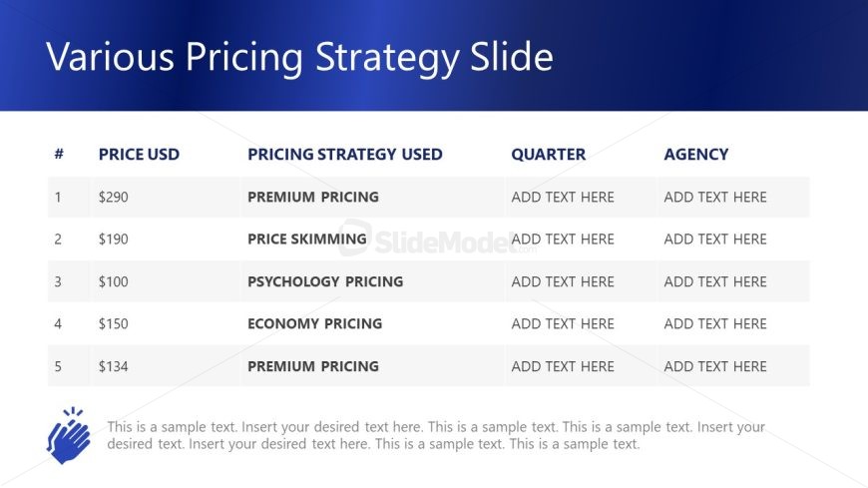Select the PRICING STRATEGY USED header
Screen dimensions: 868x488
pos(345,154)
